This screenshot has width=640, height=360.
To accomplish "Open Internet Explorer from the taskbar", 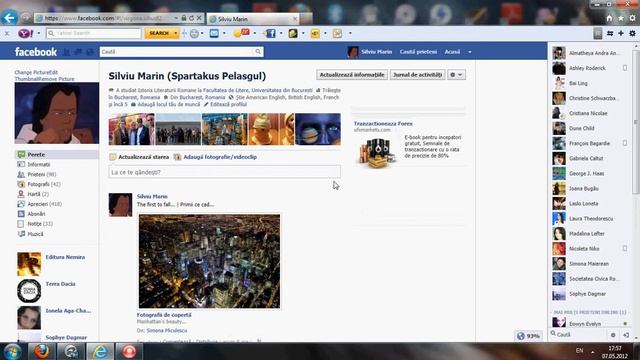I will point(100,351).
